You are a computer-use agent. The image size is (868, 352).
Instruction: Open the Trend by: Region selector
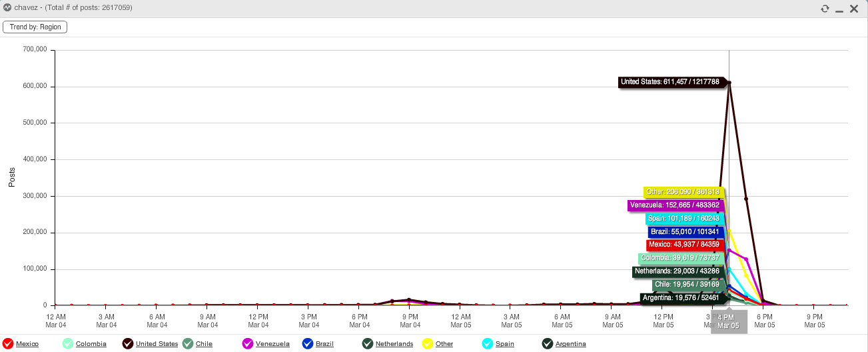point(35,27)
